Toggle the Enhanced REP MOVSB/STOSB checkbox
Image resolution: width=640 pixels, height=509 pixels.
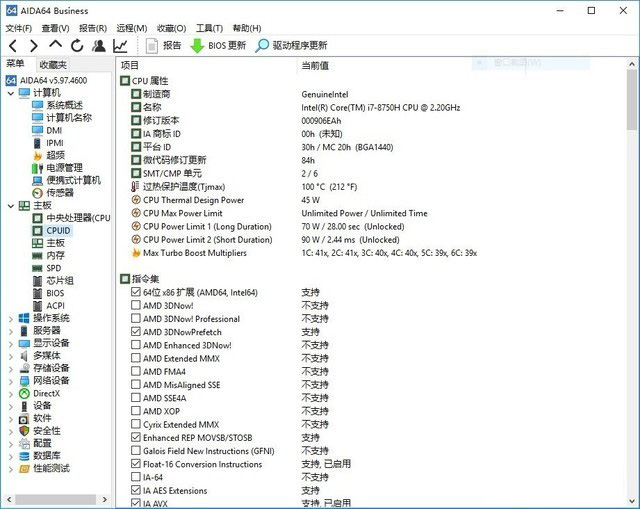[136, 438]
